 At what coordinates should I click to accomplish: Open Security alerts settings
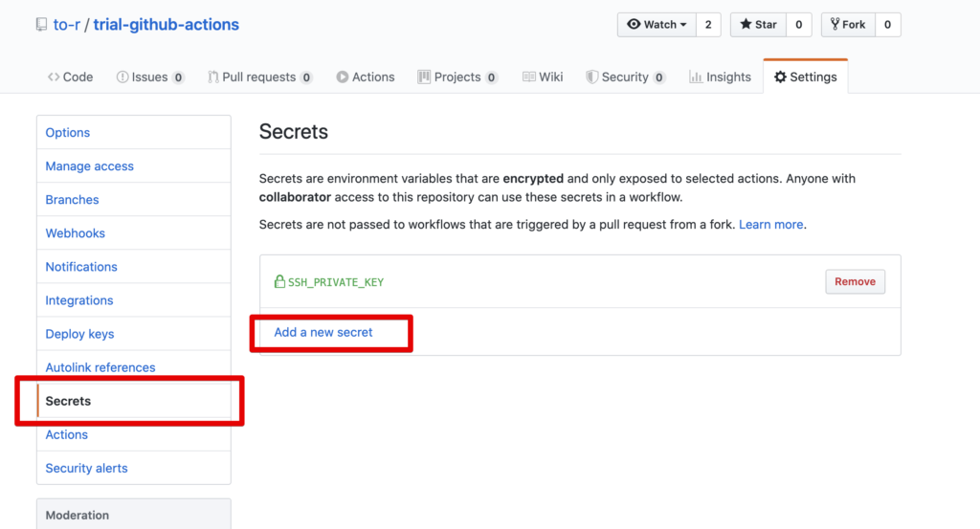pos(134,469)
